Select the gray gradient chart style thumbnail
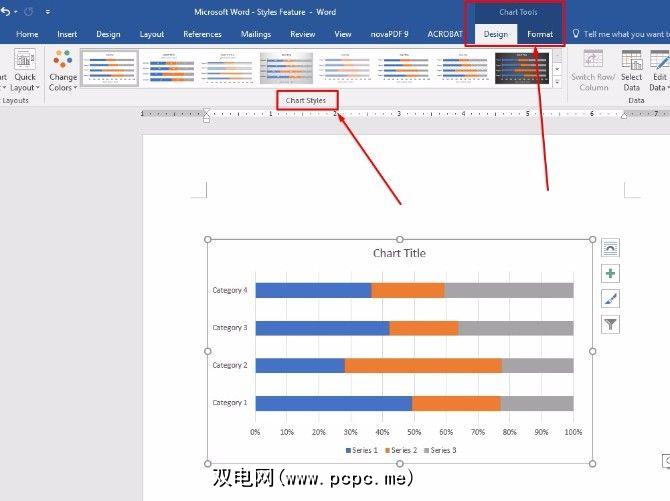670x501 pixels. pyautogui.click(x=286, y=68)
